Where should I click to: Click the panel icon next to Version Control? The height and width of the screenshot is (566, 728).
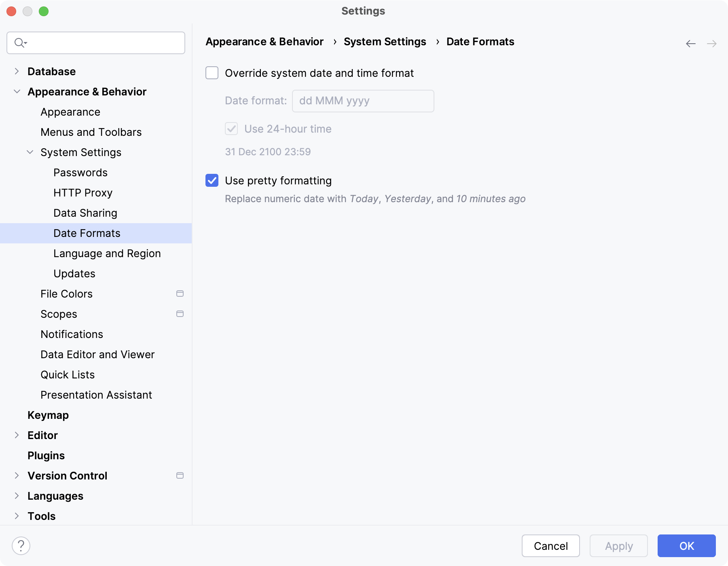point(180,475)
